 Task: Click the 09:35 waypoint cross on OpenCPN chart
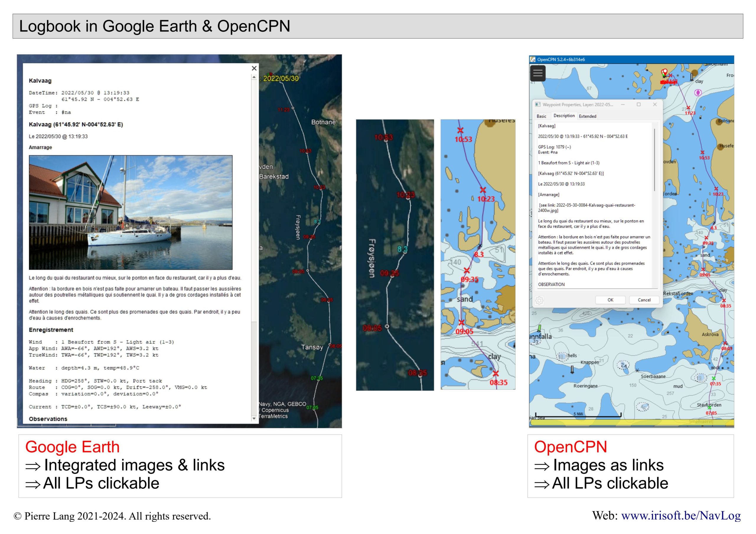pyautogui.click(x=706, y=238)
